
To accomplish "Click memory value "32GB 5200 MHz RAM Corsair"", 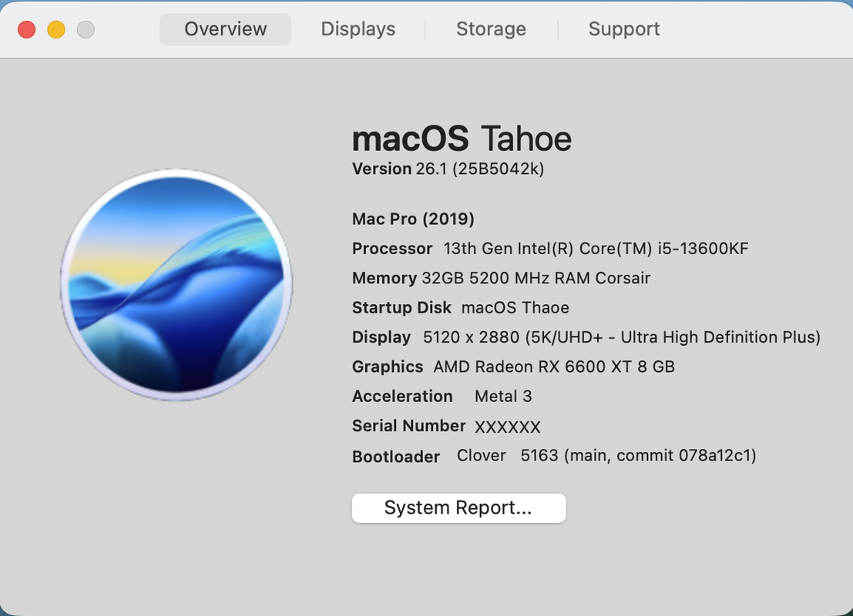I will click(x=536, y=279).
